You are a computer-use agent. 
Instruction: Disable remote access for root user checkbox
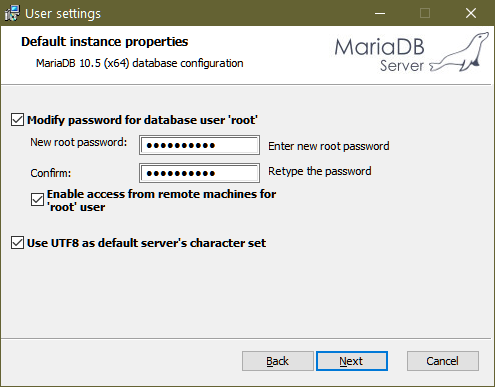[37, 200]
